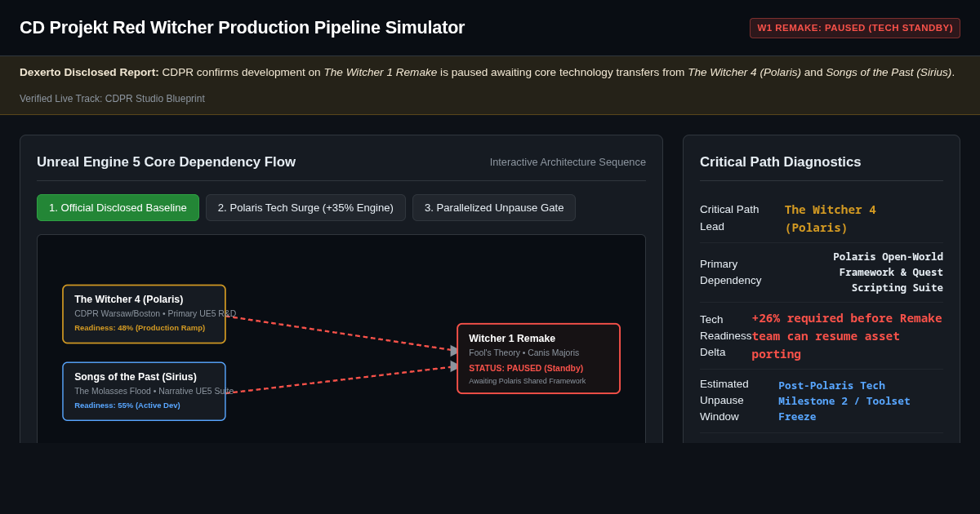Click Readiness: 48% (Production Ramp) text
This screenshot has height=514, width=980.
140,328
